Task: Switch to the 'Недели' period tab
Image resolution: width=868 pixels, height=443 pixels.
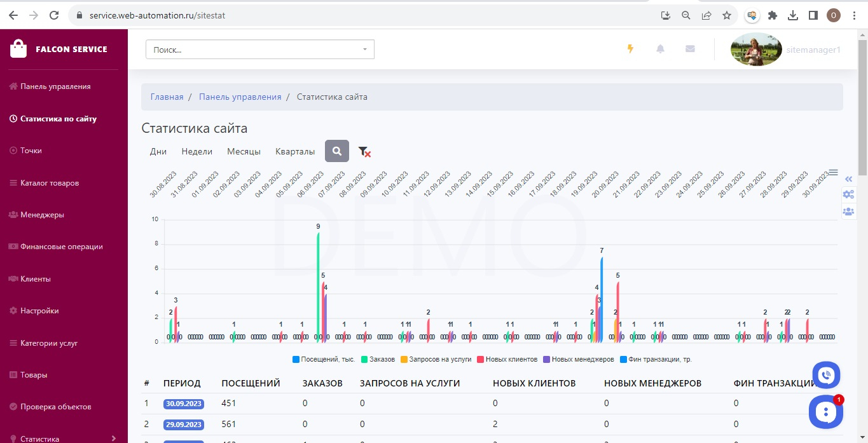Action: click(x=196, y=151)
